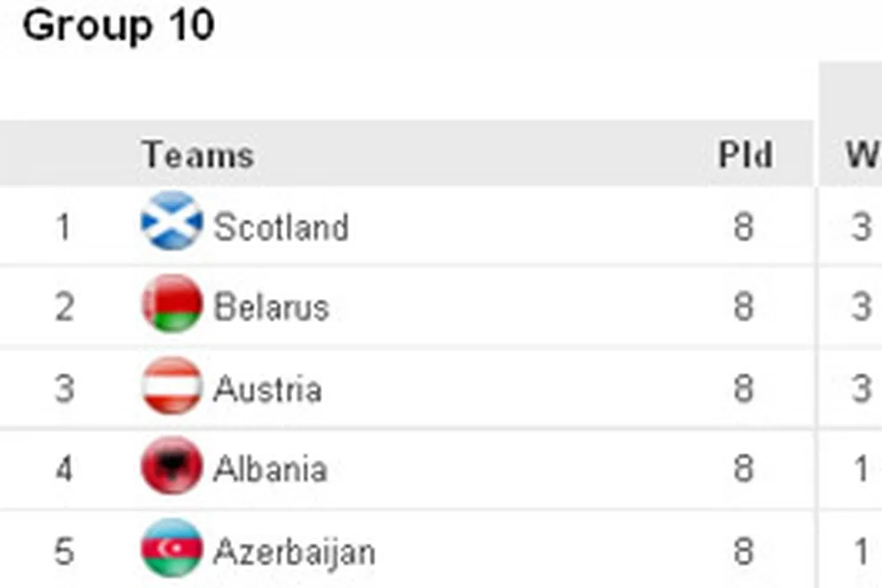Image resolution: width=882 pixels, height=588 pixels.
Task: Sort by the Pld column header
Action: [744, 155]
